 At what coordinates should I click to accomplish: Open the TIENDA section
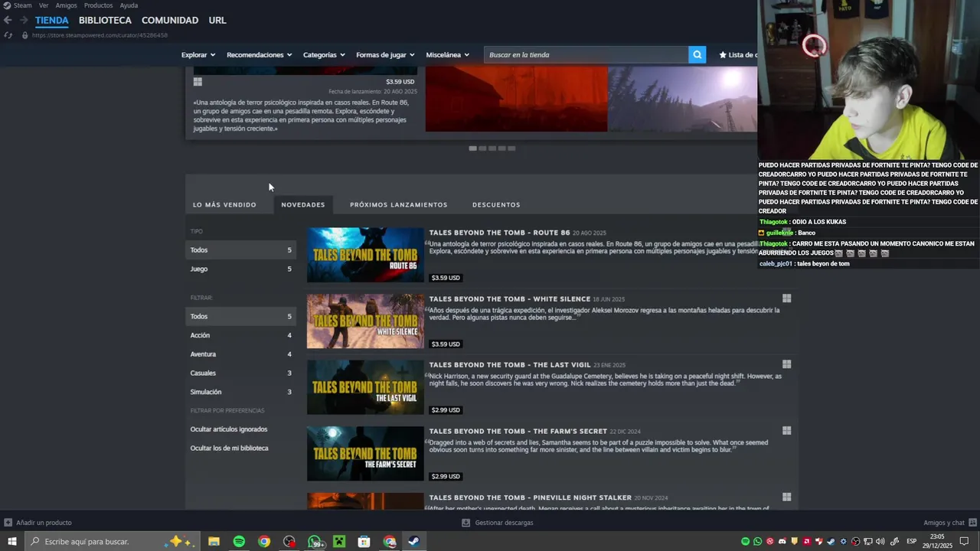[51, 20]
